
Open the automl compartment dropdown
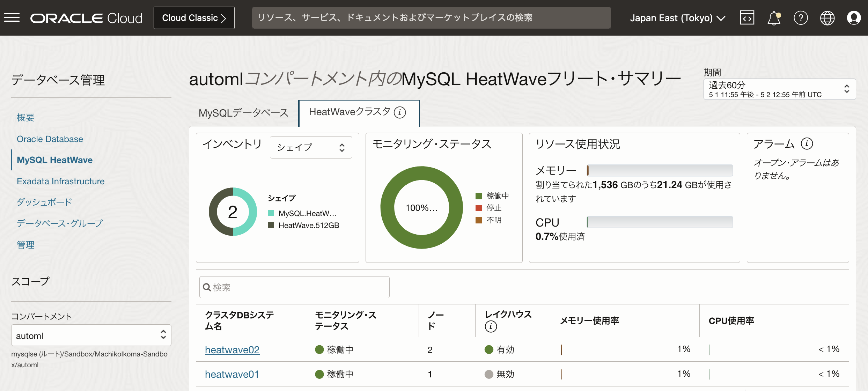[x=91, y=335]
